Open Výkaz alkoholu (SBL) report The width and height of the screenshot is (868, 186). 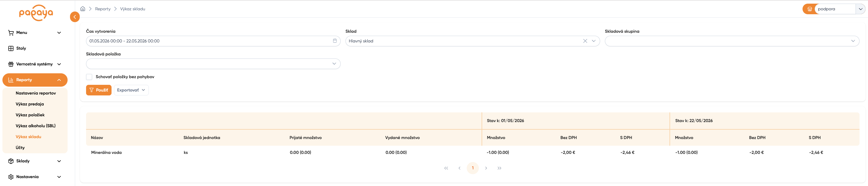tap(35, 126)
